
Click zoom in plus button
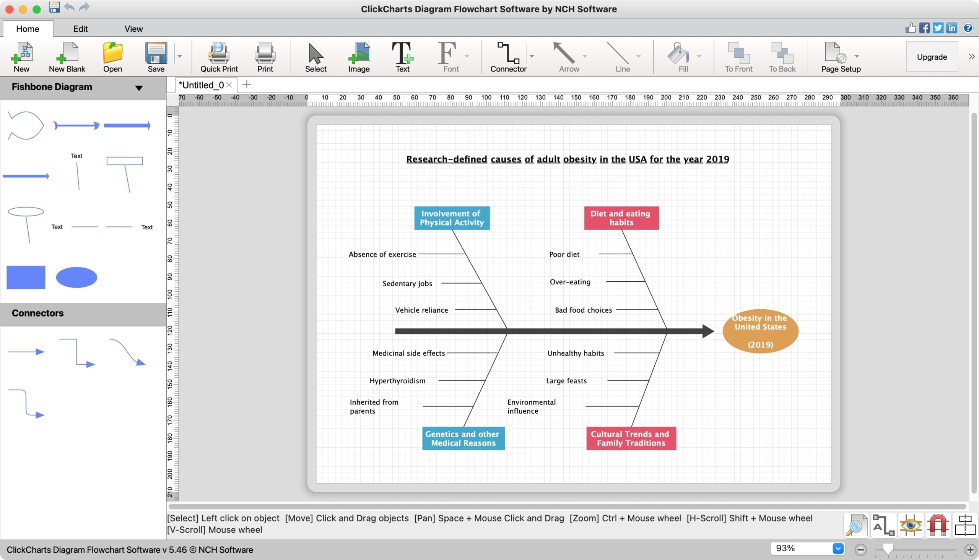970,550
